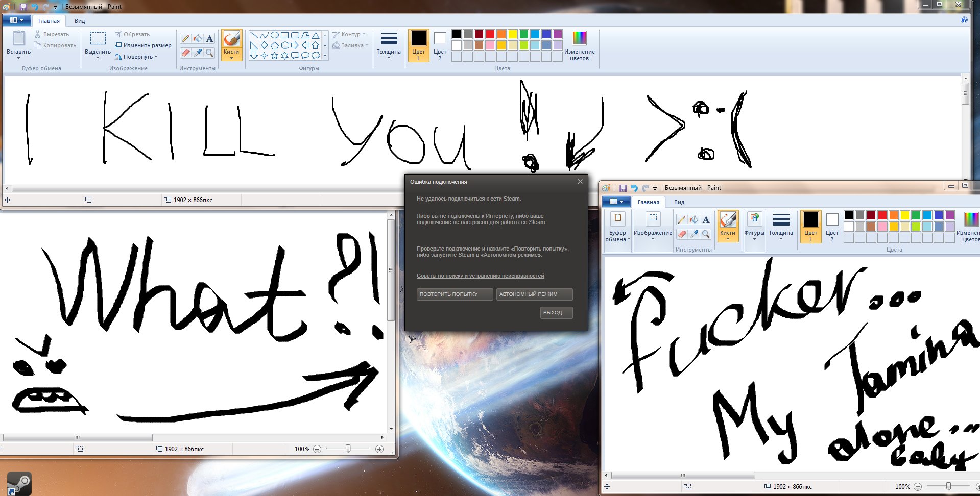This screenshot has width=980, height=496.
Task: Open Изменение цветов in top Paint window
Action: (x=580, y=45)
